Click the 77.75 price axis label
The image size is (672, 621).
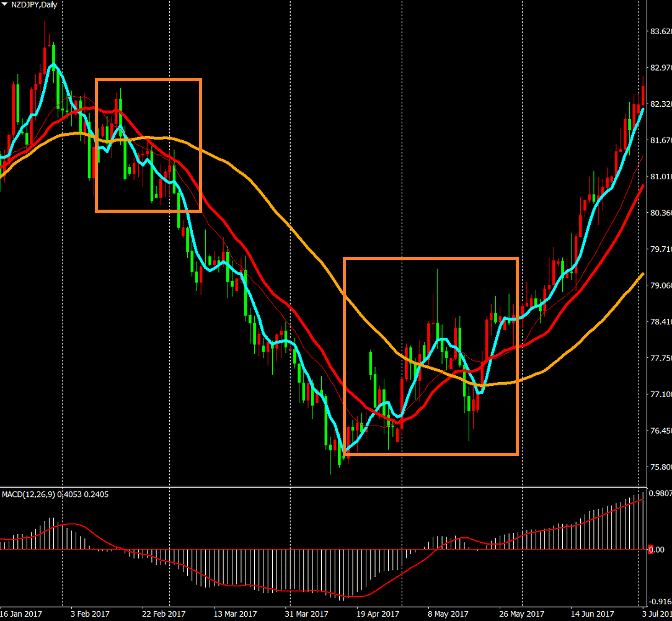(661, 358)
